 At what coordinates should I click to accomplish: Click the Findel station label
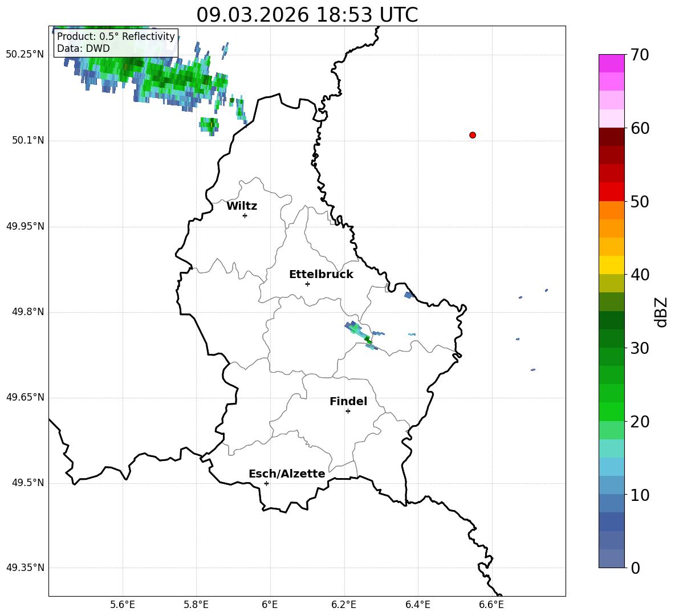[x=348, y=401]
